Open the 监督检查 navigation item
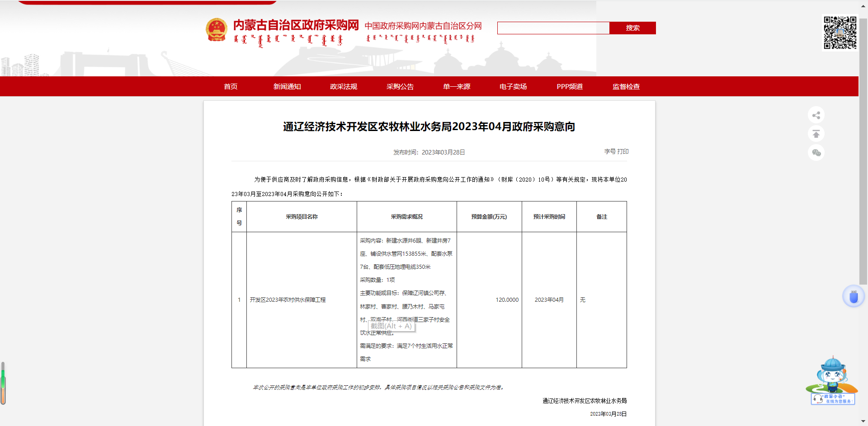The height and width of the screenshot is (426, 868). tap(626, 86)
